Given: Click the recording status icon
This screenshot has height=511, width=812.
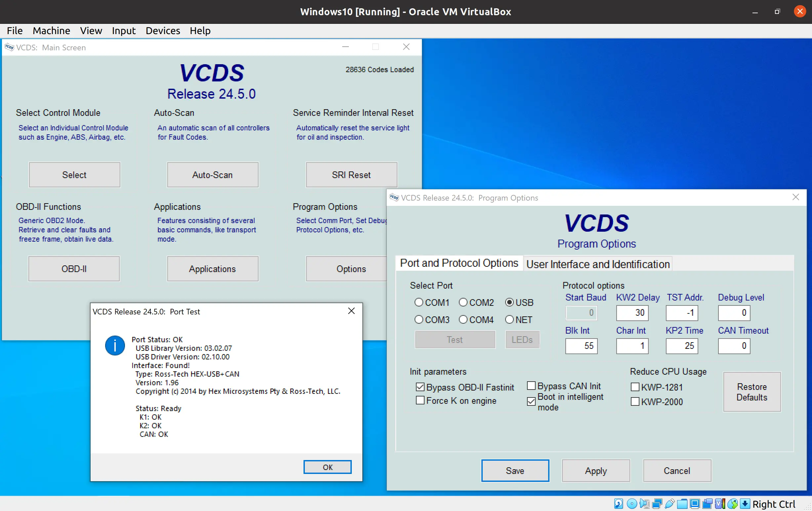Looking at the screenshot, I should [x=708, y=504].
